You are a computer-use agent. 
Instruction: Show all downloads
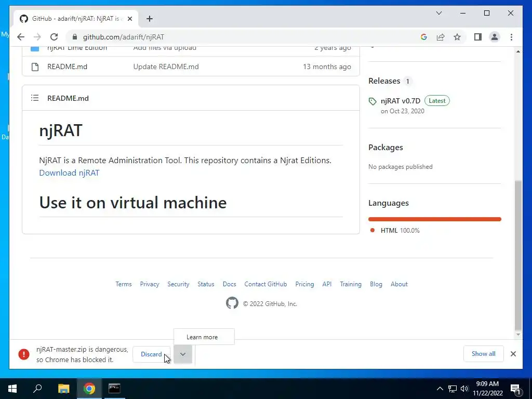click(x=484, y=354)
